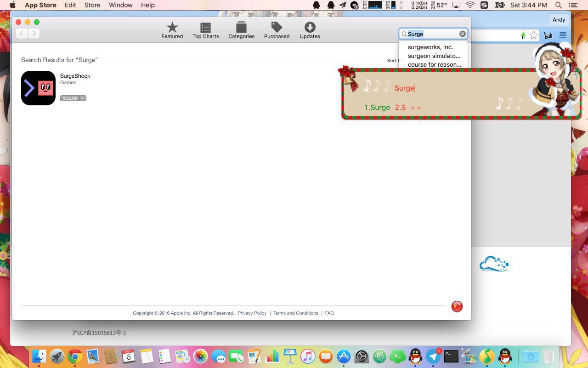Choose the 'surgeon simulato…' search suggestion
This screenshot has width=588, height=368.
(x=434, y=56)
